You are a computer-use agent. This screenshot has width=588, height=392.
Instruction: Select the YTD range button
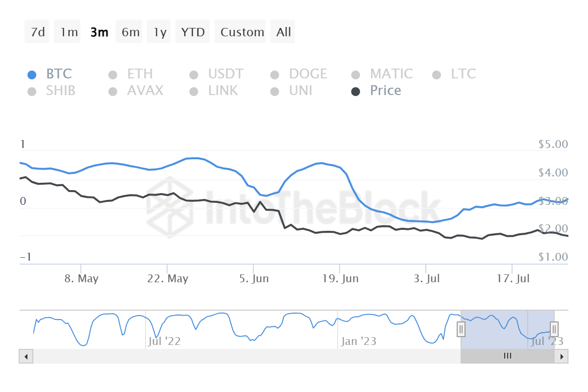(193, 32)
